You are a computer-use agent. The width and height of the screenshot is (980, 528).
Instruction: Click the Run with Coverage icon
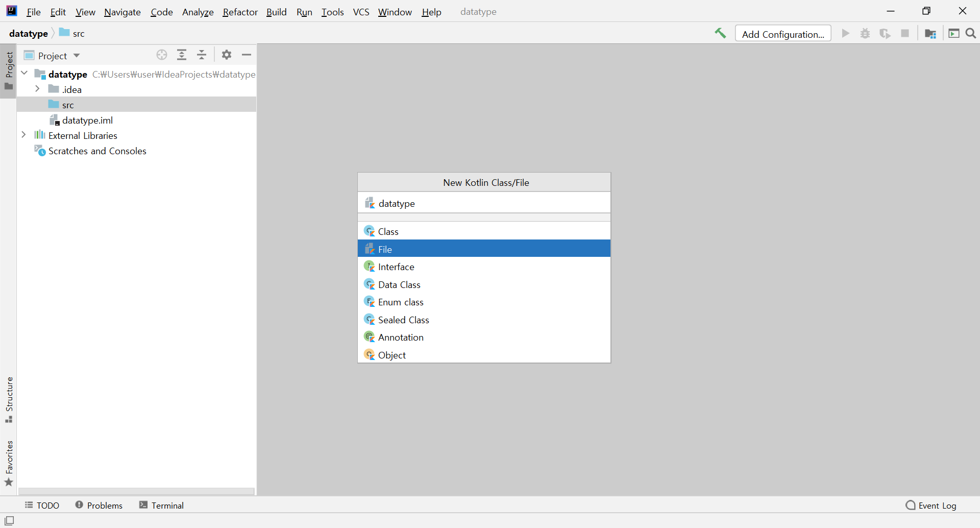885,34
